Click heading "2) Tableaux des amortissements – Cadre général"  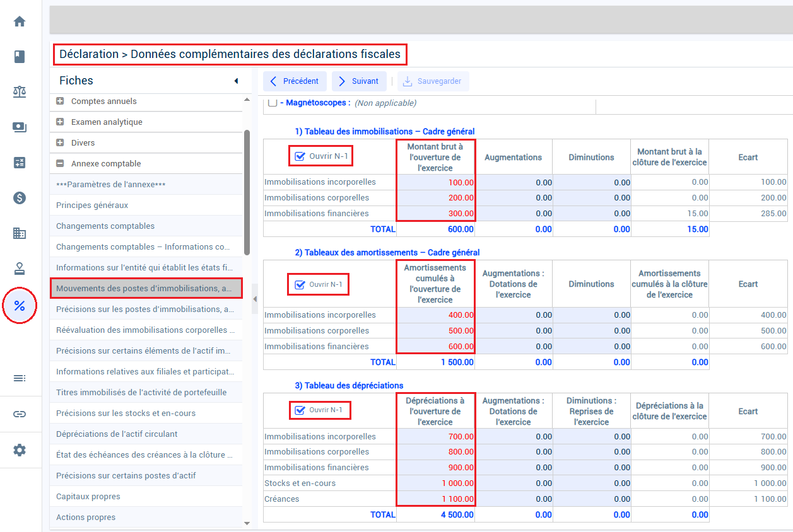coord(387,253)
